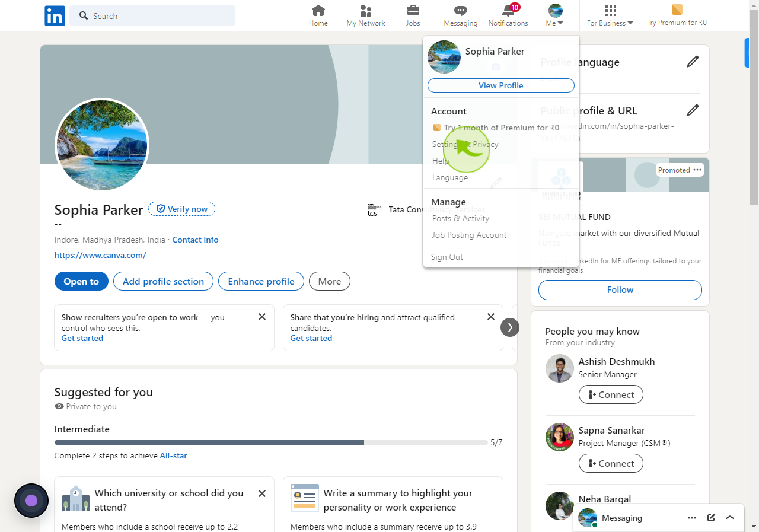Open Settings & Privacy menu item

click(x=465, y=144)
